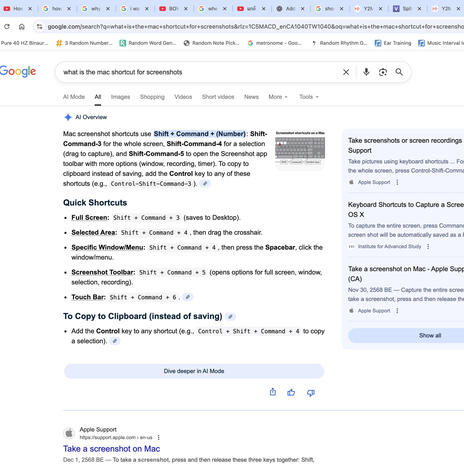Click the keyboard shortcuts thumbnail image
The width and height of the screenshot is (464, 464).
(x=300, y=148)
